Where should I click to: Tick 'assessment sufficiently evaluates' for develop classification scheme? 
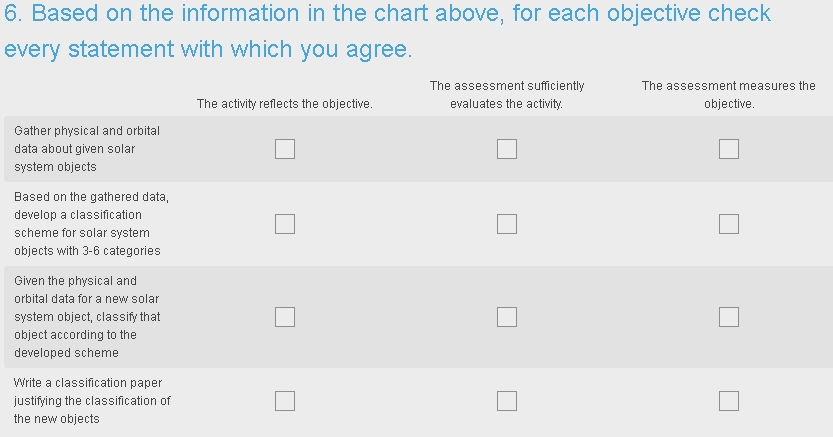507,224
